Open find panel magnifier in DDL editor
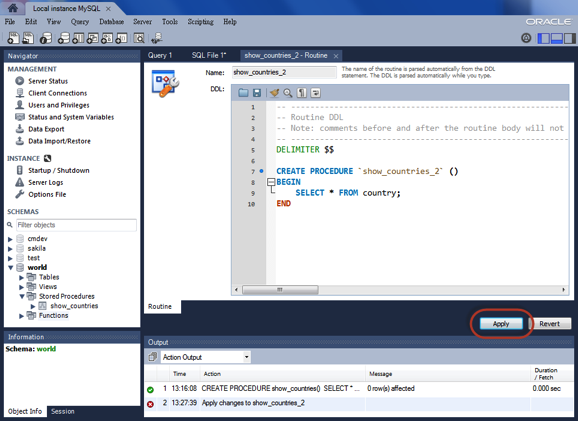The width and height of the screenshot is (578, 421). (x=288, y=93)
